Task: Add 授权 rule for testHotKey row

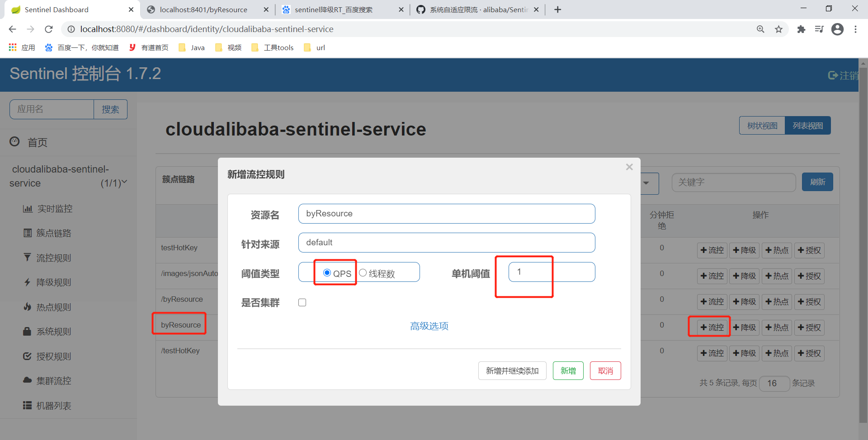Action: [x=809, y=250]
